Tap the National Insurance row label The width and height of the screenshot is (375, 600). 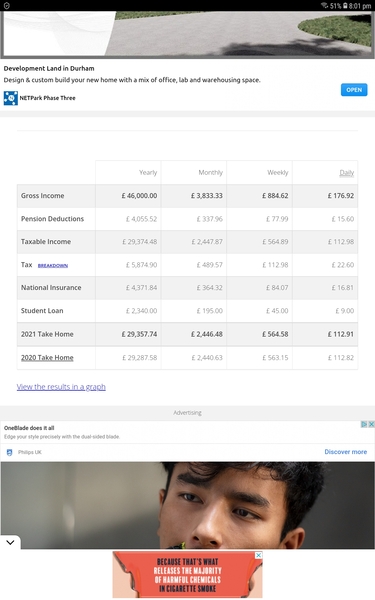click(x=51, y=287)
